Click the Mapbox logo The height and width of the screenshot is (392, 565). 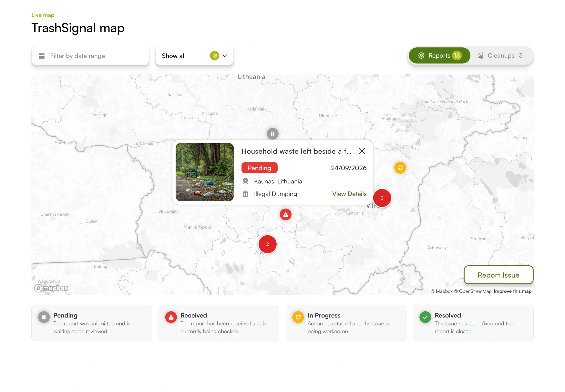51,288
